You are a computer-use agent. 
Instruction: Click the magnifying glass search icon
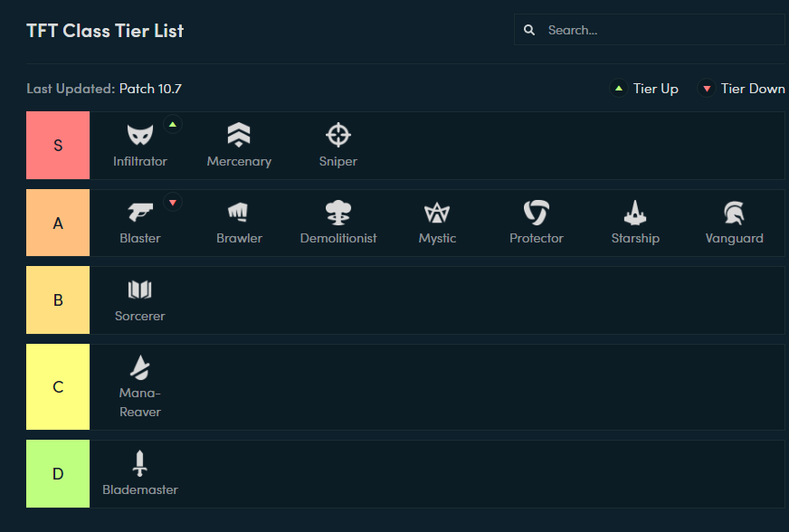click(529, 30)
